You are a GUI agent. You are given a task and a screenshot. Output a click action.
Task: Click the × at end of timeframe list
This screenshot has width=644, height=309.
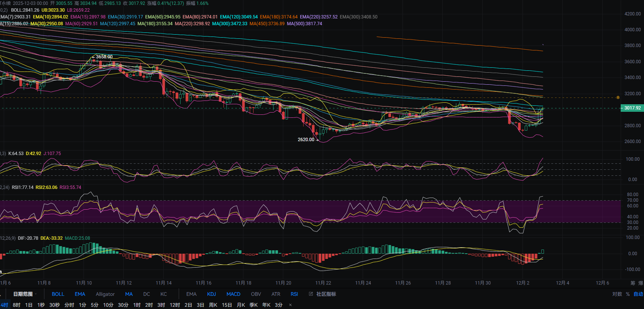point(290,305)
